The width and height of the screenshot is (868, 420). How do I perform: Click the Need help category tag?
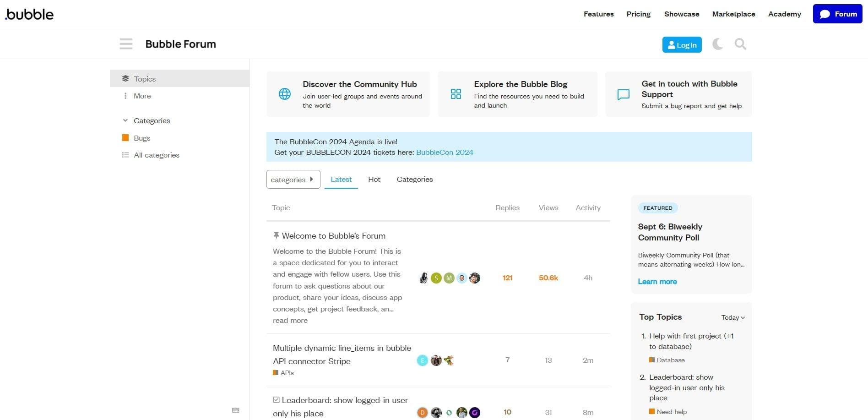(668, 412)
